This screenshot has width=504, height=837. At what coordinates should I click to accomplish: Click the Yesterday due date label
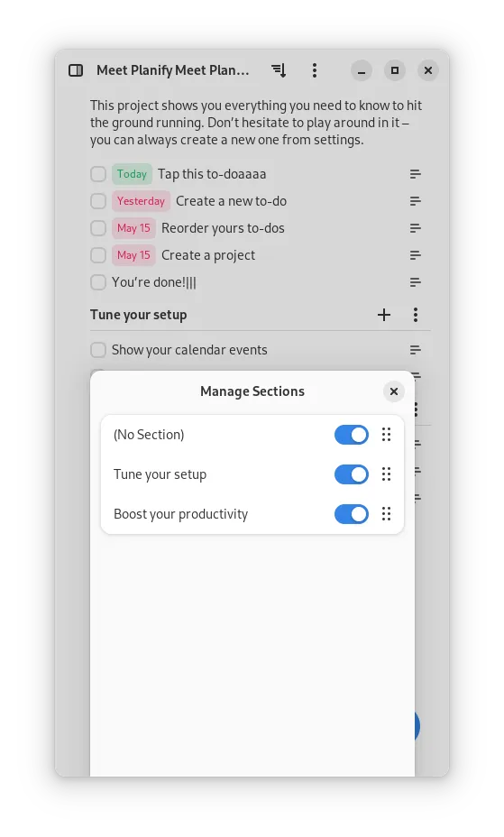coord(141,201)
